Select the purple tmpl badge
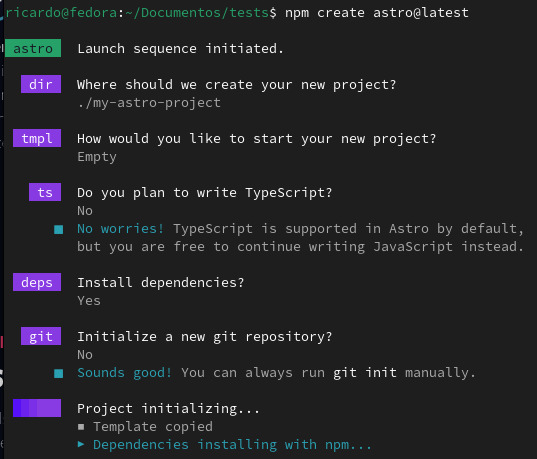Screen dimensions: 537x459 pyautogui.click(x=37, y=138)
